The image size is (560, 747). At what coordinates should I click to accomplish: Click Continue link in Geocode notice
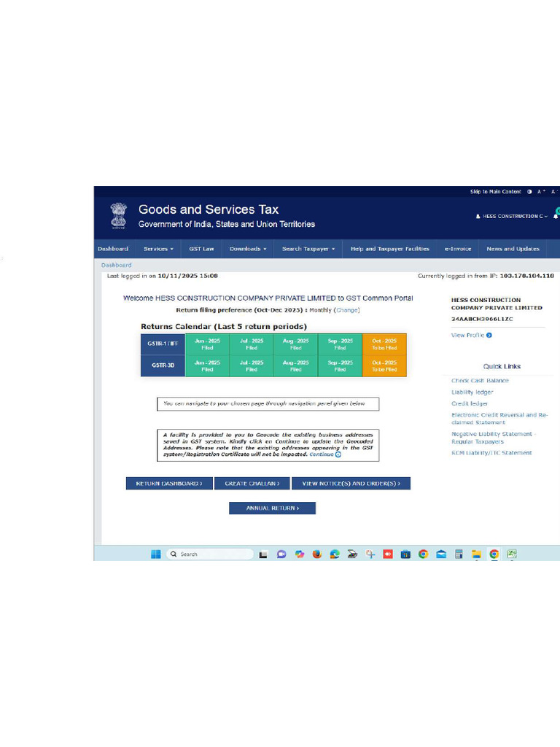pyautogui.click(x=325, y=454)
